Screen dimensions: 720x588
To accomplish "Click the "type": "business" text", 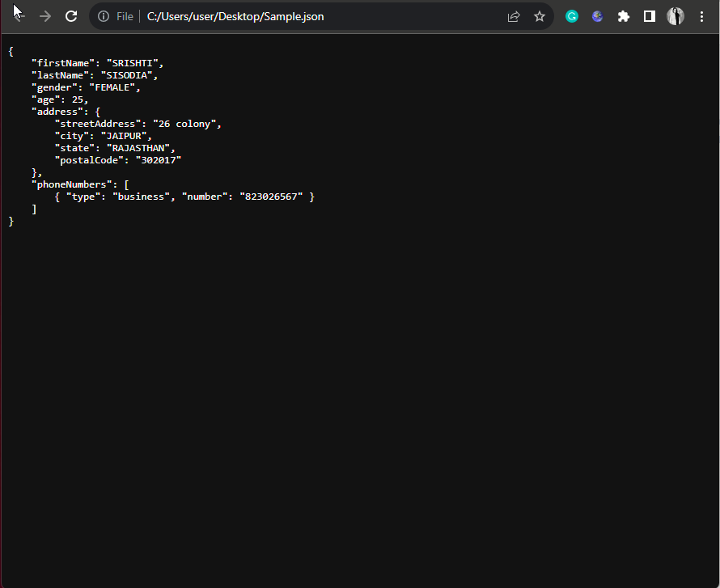I will (x=118, y=197).
